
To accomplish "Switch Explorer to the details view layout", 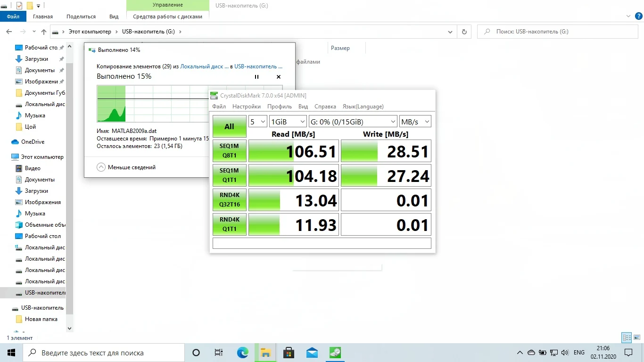I will click(627, 337).
